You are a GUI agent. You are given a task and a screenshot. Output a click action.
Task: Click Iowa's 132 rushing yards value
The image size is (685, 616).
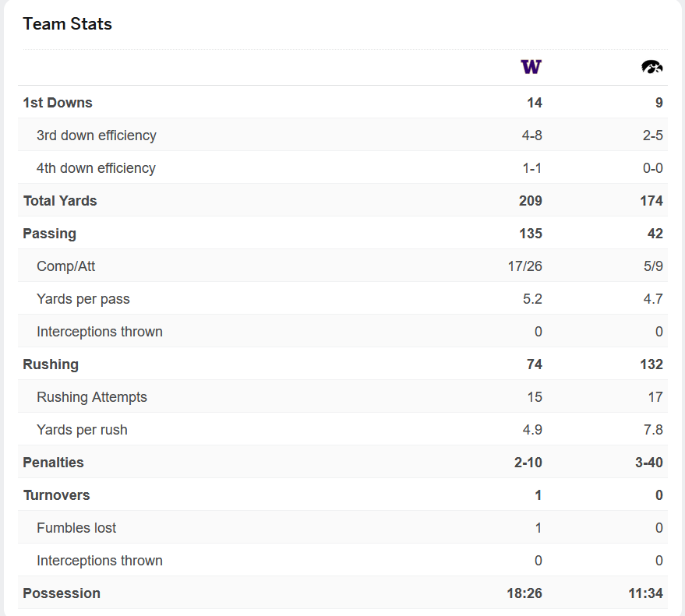click(651, 364)
